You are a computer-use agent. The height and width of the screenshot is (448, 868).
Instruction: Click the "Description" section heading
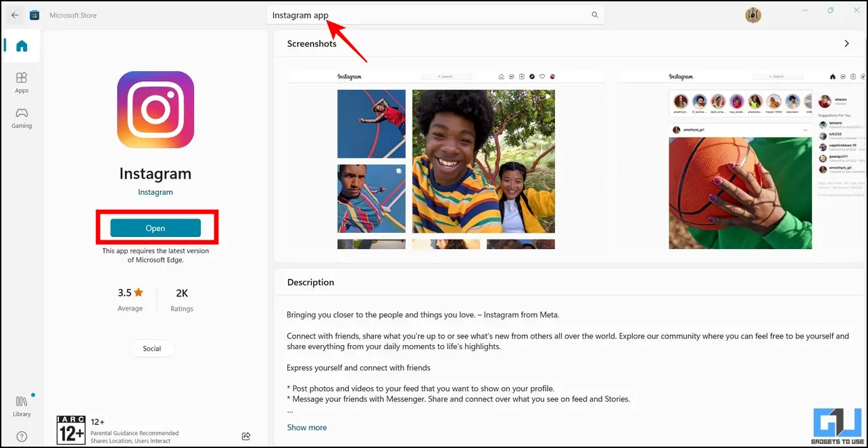click(x=311, y=282)
